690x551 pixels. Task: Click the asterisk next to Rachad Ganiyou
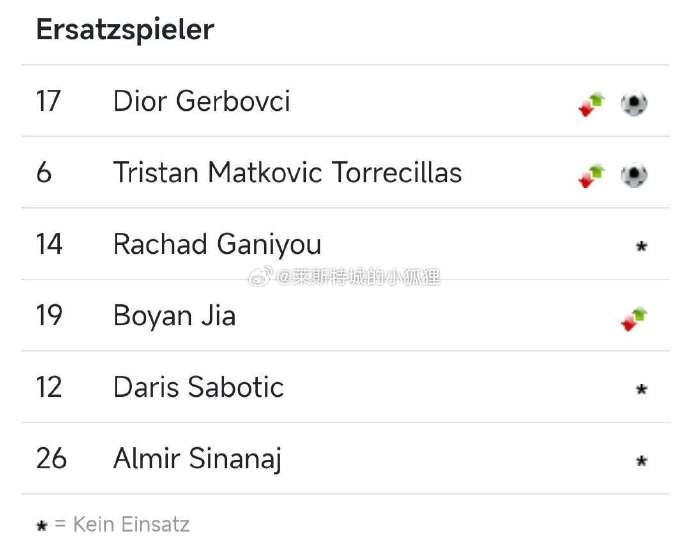[x=642, y=246]
